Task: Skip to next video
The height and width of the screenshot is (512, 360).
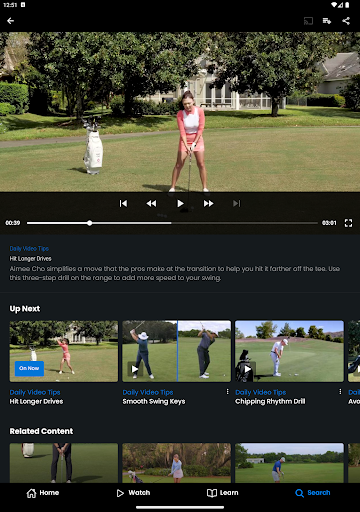Action: 237,203
